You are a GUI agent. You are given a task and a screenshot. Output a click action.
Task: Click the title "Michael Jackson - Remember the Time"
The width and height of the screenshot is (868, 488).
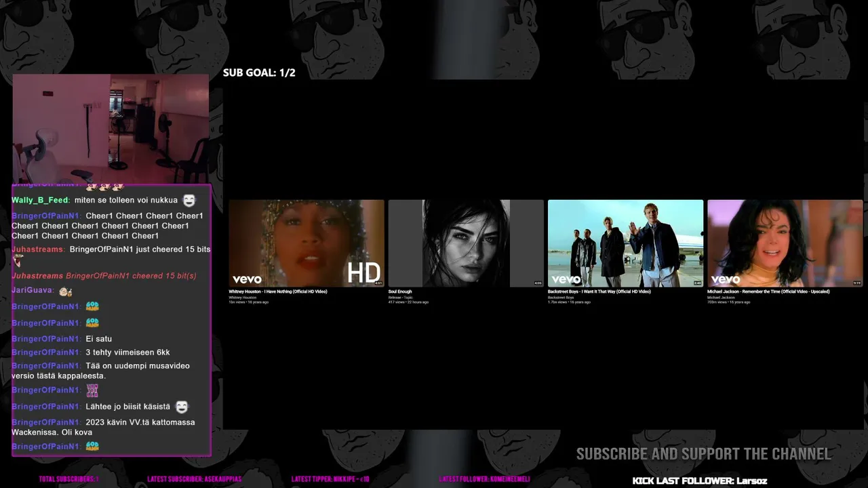(768, 292)
